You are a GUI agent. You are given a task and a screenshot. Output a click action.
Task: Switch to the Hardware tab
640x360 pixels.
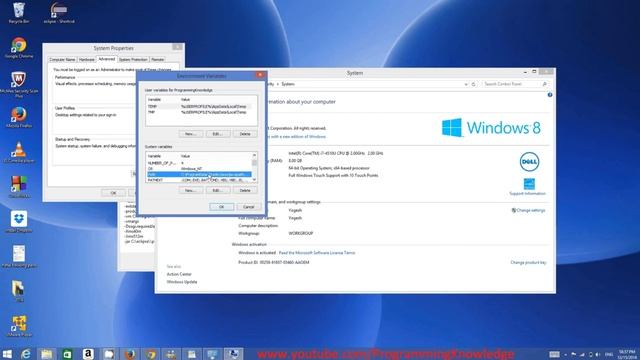(x=87, y=60)
